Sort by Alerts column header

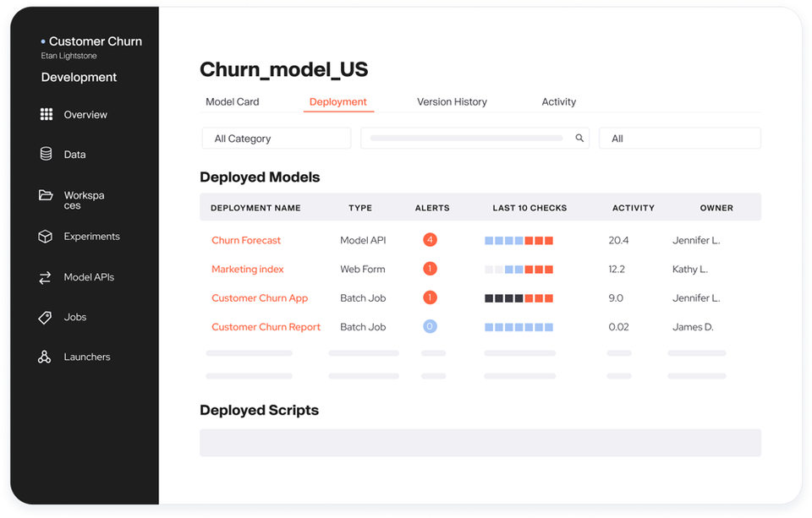432,208
